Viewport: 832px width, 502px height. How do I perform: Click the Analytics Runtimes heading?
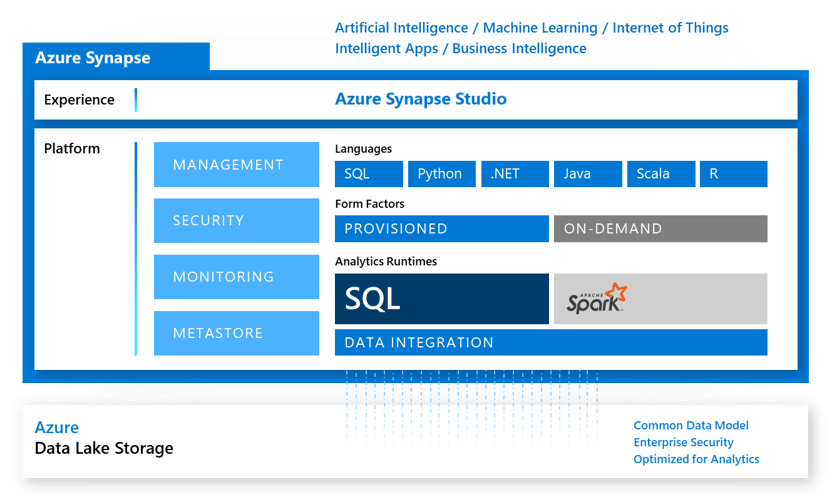click(x=386, y=261)
